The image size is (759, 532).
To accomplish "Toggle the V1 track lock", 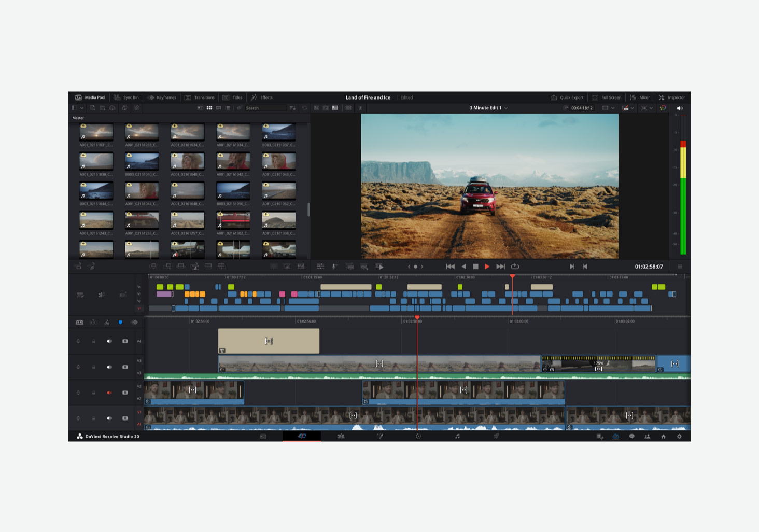I will point(94,418).
